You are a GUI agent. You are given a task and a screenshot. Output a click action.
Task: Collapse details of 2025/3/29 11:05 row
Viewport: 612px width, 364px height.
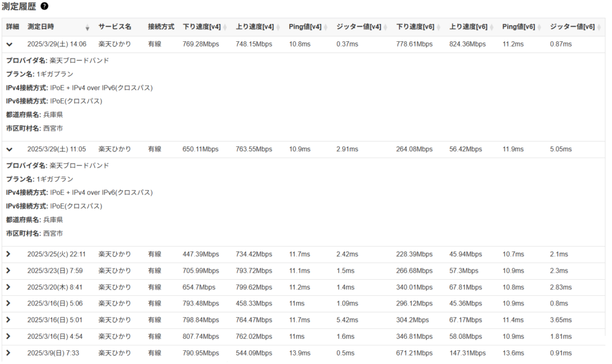(x=9, y=149)
